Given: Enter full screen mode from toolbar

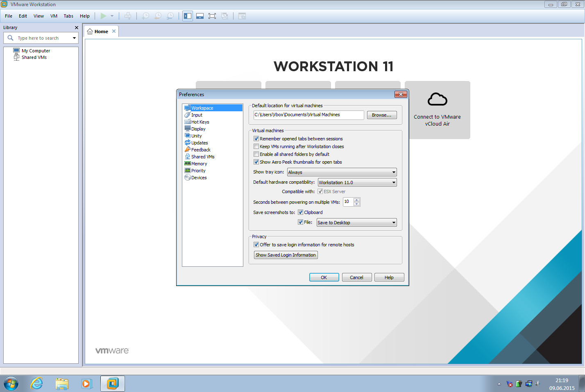Looking at the screenshot, I should (212, 16).
